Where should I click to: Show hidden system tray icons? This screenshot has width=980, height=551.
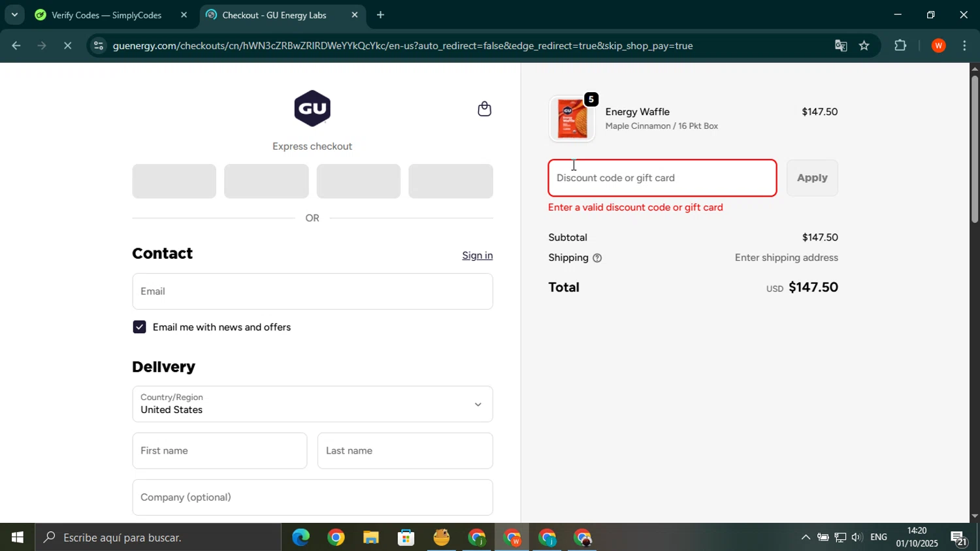coord(806,538)
